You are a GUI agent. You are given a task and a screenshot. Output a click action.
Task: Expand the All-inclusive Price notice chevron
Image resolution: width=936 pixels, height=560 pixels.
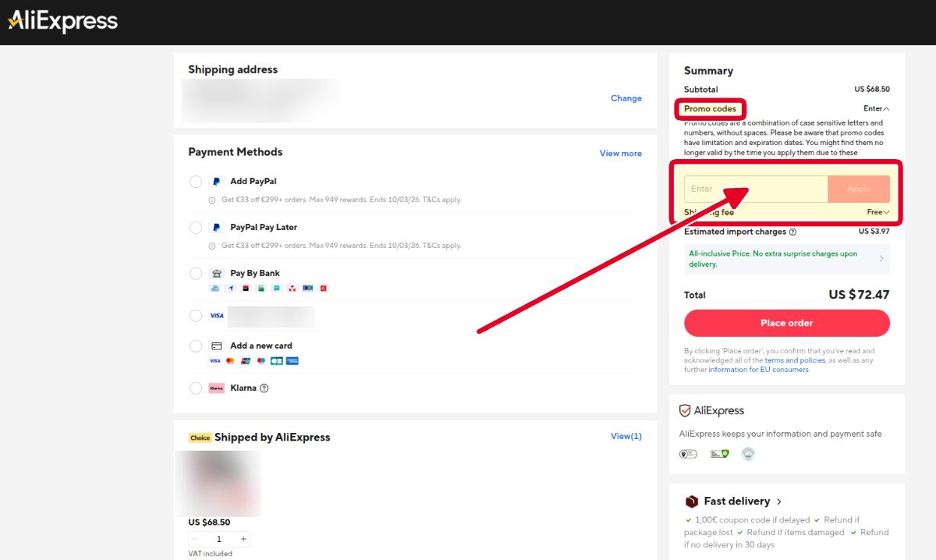point(881,259)
